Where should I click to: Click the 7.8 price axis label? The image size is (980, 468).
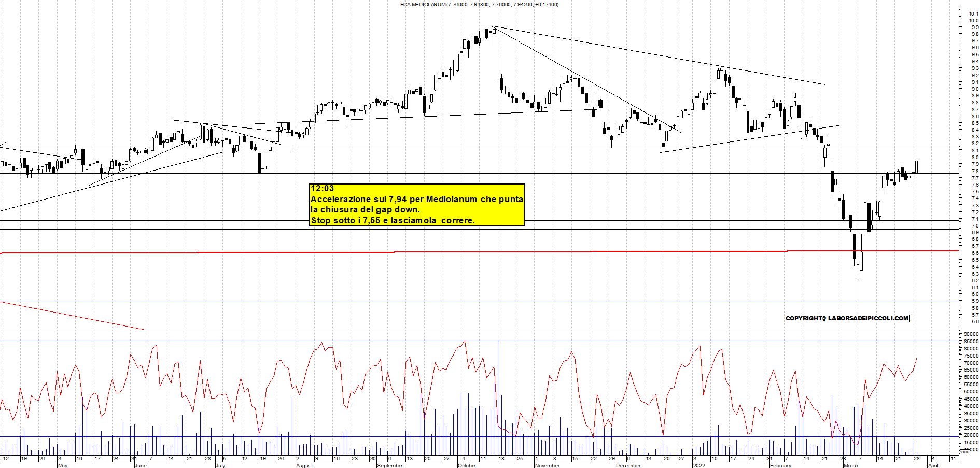coord(975,172)
